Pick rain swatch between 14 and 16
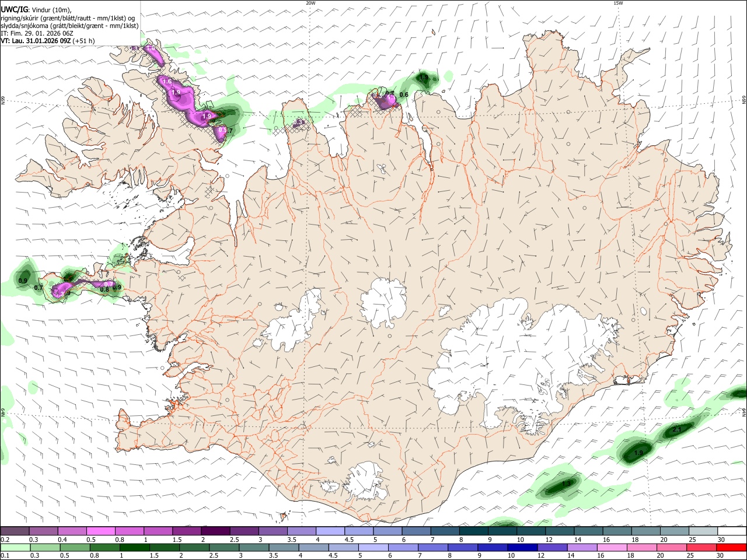The image size is (747, 560). (x=582, y=547)
